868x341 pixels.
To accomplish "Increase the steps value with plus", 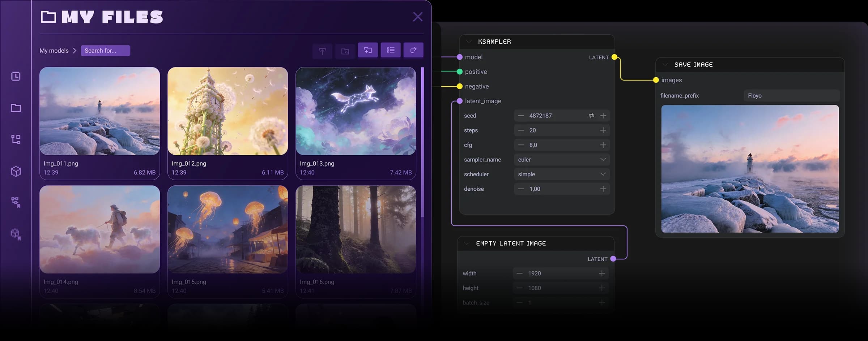I will [603, 130].
